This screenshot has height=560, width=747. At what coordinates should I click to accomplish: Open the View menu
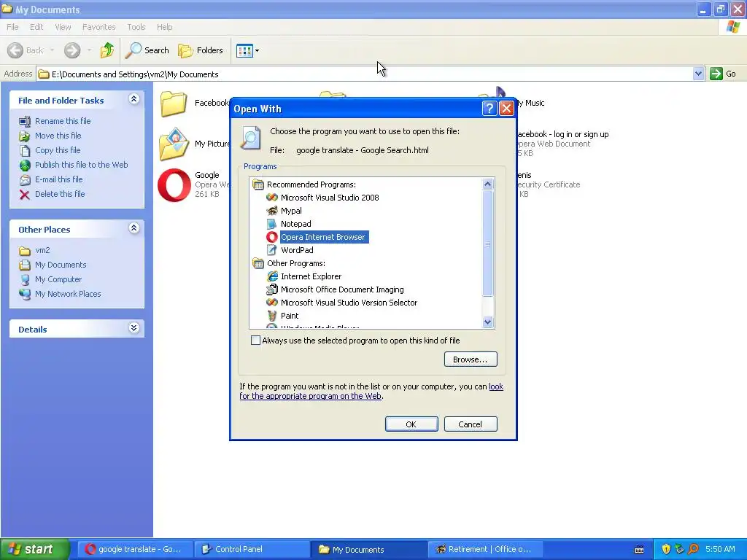[63, 27]
